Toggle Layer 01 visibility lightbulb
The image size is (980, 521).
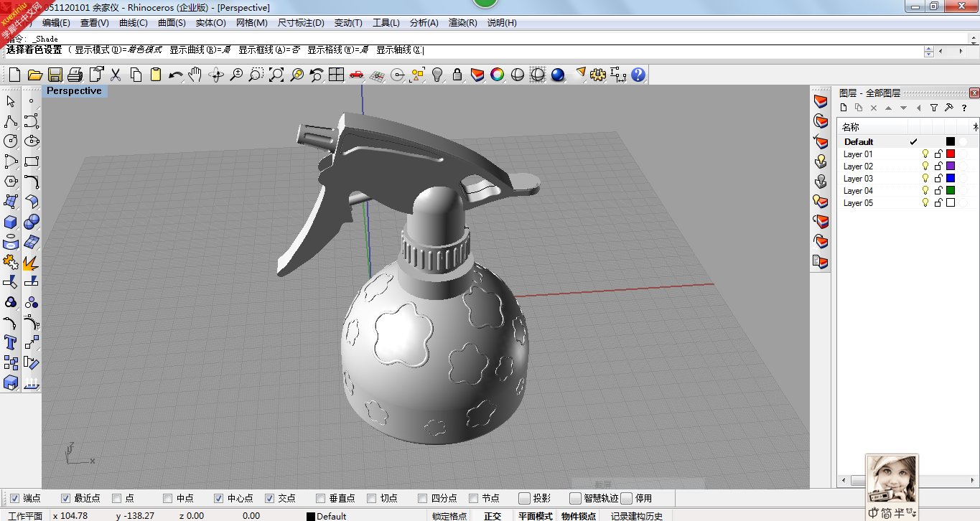[925, 154]
